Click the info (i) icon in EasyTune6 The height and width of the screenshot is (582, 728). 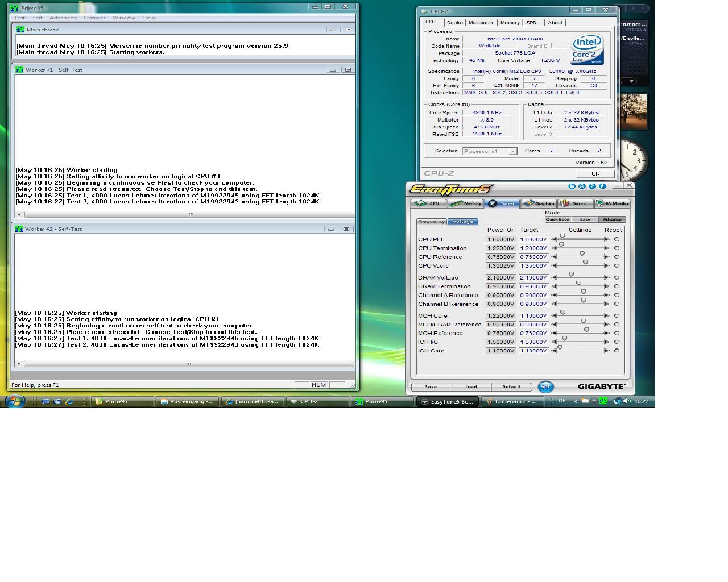[602, 186]
